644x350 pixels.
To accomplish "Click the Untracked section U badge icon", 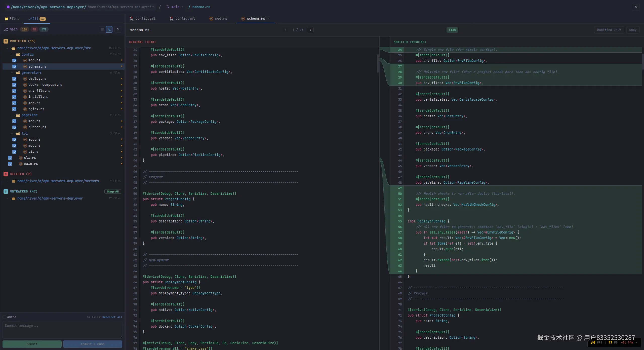I will (x=6, y=191).
